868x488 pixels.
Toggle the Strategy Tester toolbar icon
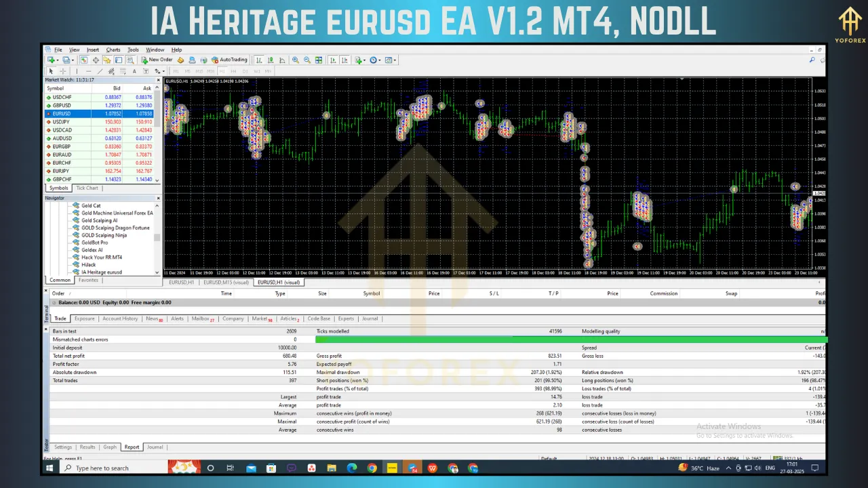point(131,60)
